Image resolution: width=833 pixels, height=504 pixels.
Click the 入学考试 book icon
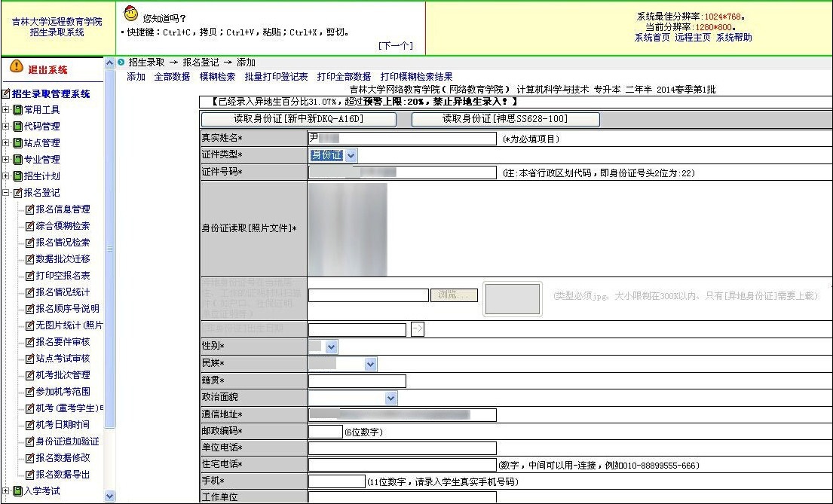point(16,491)
